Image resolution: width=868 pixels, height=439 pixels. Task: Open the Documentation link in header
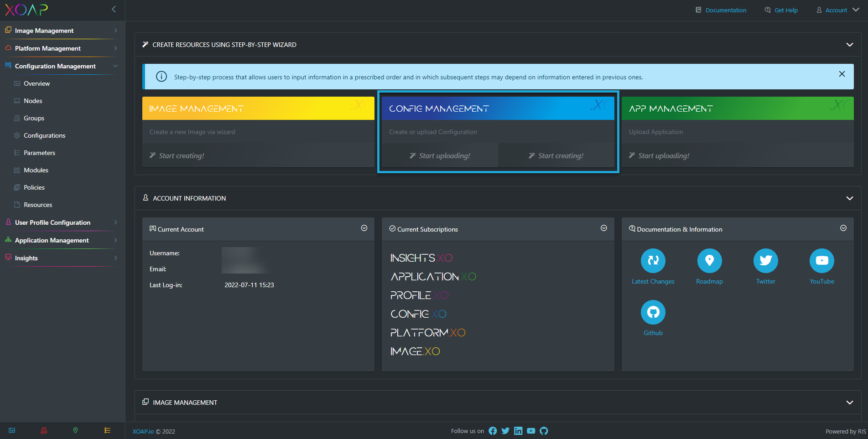[x=726, y=10]
